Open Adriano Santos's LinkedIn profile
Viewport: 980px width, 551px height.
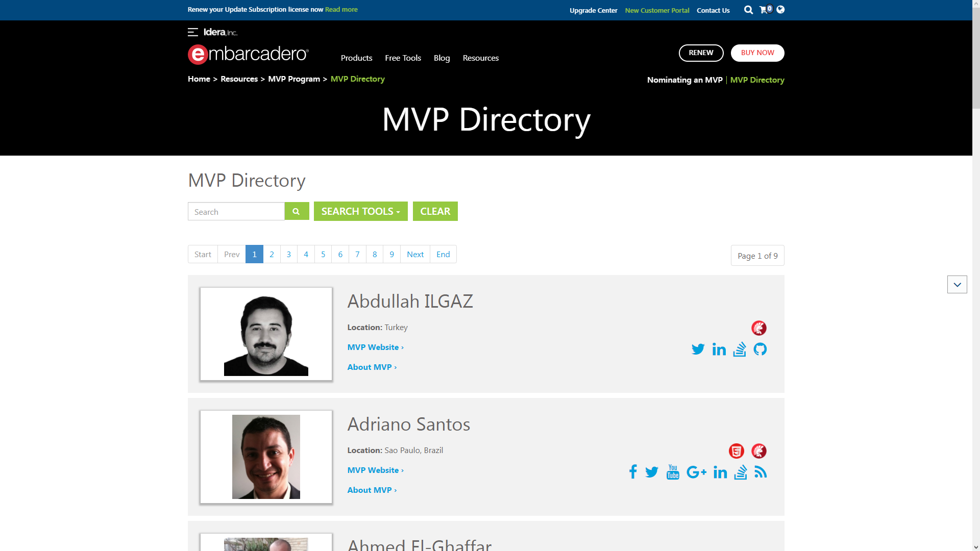coord(720,472)
